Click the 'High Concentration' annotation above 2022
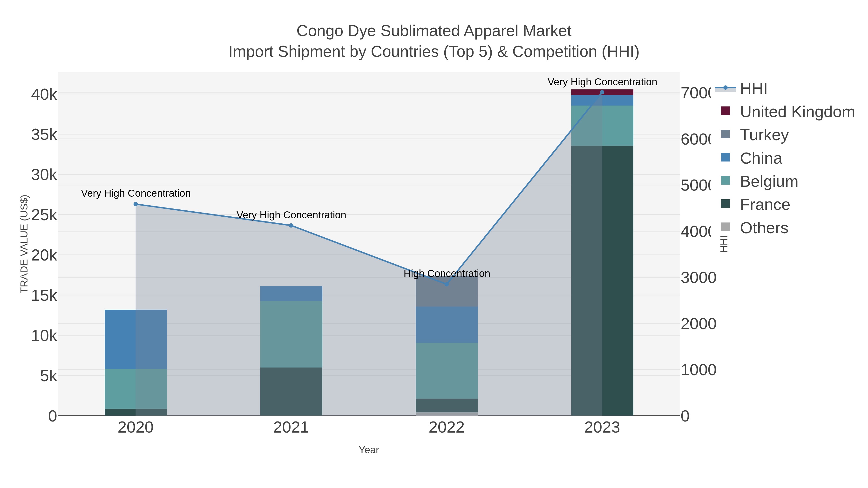This screenshot has height=488, width=868. click(447, 274)
